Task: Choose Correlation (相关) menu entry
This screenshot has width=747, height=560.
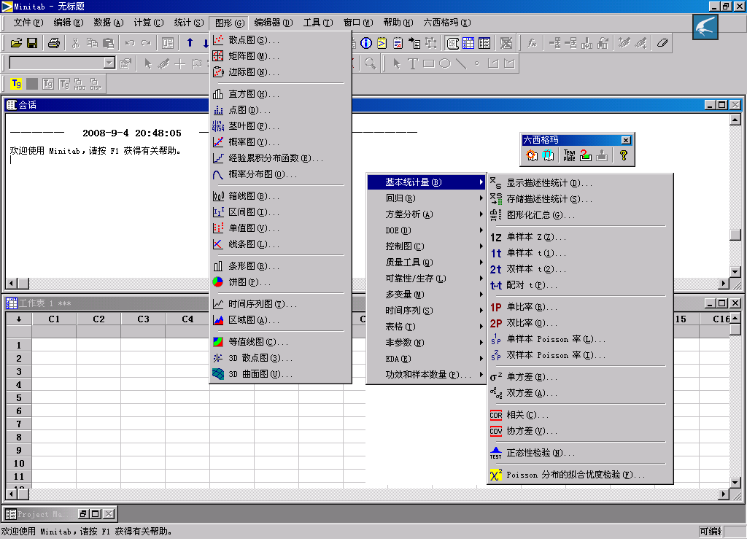Action: 580,415
